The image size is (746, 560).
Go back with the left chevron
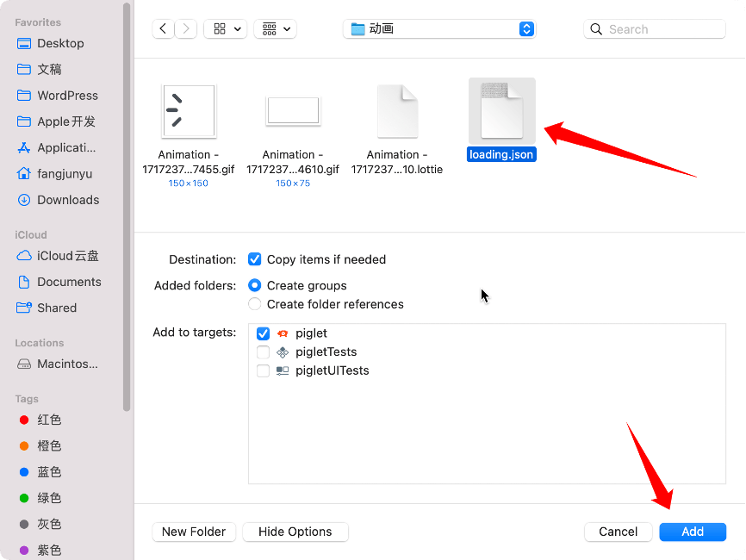click(163, 29)
